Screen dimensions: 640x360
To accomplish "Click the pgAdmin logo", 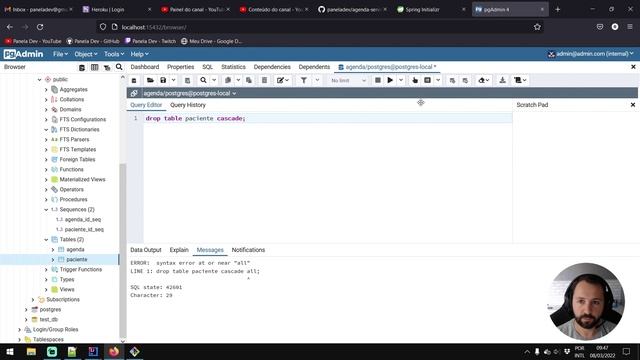I will coord(23,54).
